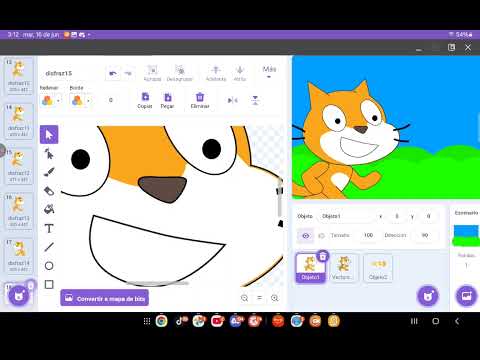Select costume thumbnail number 17
Screen dimensions: 480x360
(19, 256)
